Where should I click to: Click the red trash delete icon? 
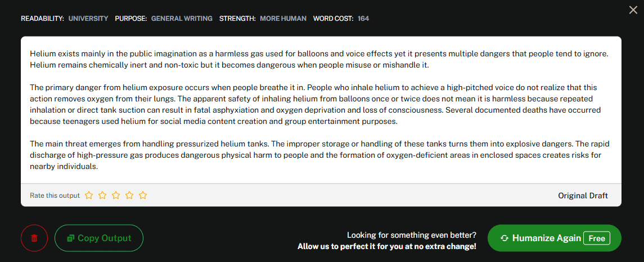click(34, 238)
